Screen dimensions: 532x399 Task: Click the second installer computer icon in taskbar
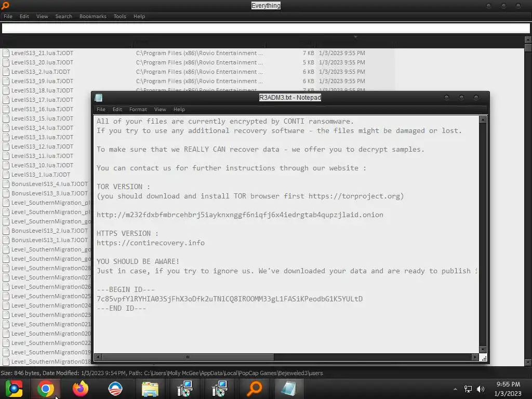[x=220, y=389]
